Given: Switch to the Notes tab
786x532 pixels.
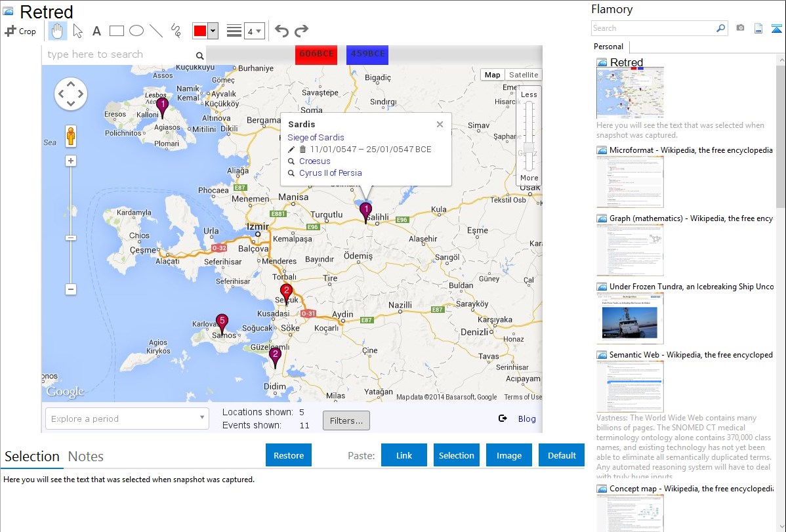Looking at the screenshot, I should (x=85, y=457).
